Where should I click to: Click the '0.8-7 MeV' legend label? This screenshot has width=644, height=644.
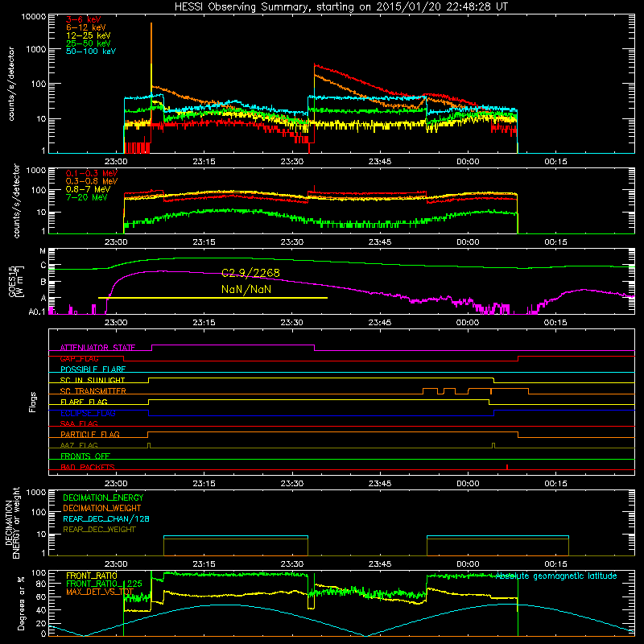click(88, 189)
